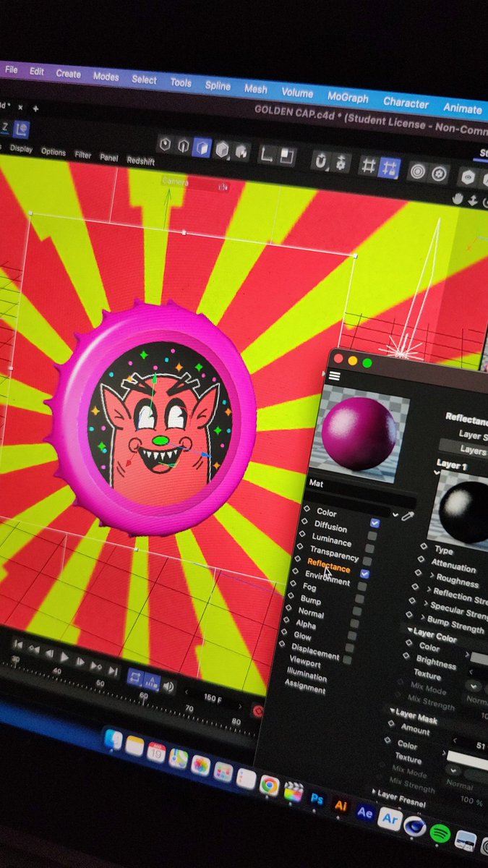Toggle the highlighted locked workplane icon
Image resolution: width=488 pixels, height=868 pixels.
tap(390, 168)
